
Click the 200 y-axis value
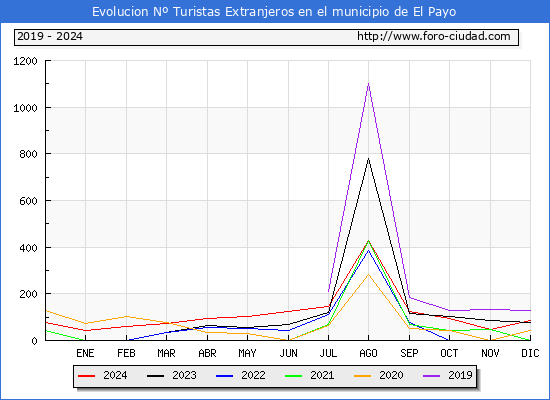(28, 294)
